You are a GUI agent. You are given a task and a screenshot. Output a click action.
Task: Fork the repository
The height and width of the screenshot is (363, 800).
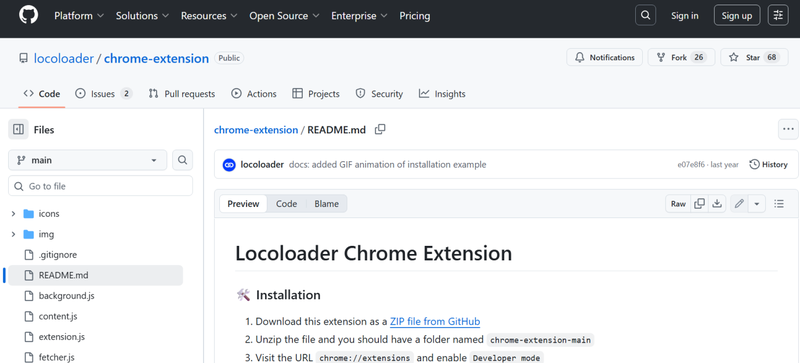[x=681, y=58]
